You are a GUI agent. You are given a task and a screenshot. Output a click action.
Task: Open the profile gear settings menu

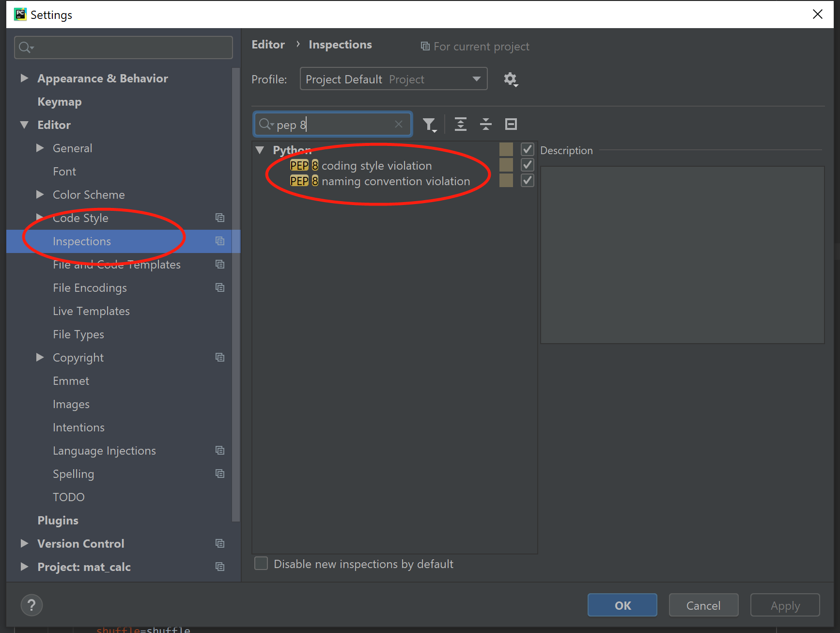[x=510, y=79]
